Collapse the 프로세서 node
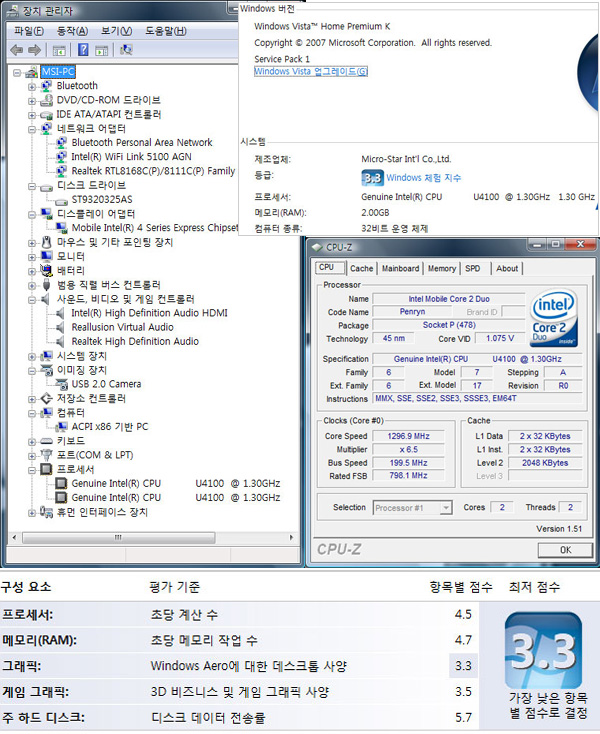600x734 pixels. (x=32, y=470)
